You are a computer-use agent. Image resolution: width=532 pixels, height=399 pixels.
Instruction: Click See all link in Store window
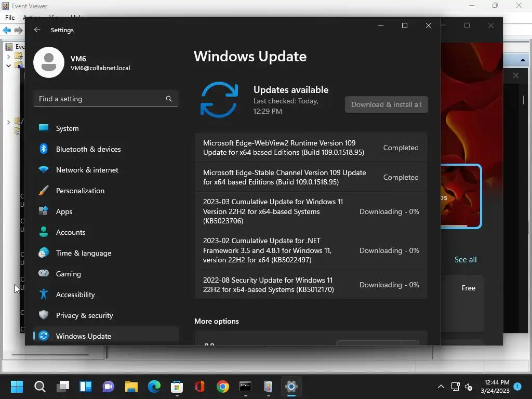465,260
